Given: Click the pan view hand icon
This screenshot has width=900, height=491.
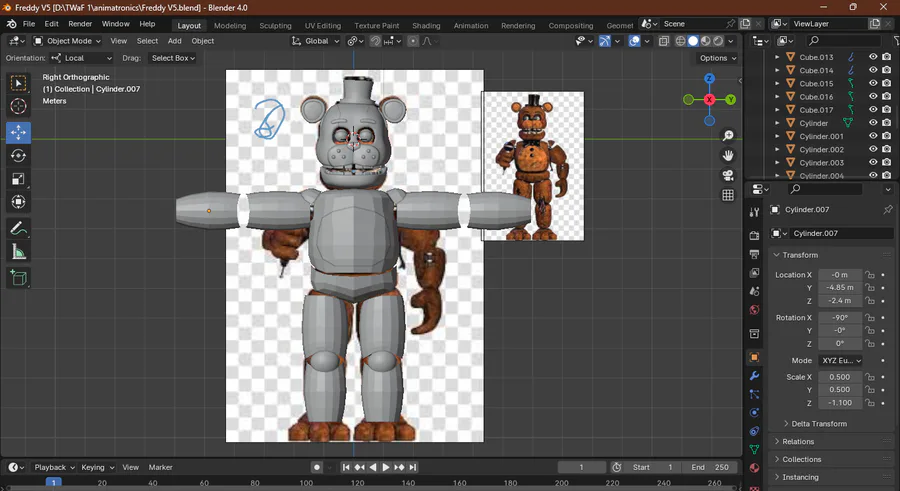Looking at the screenshot, I should 728,155.
